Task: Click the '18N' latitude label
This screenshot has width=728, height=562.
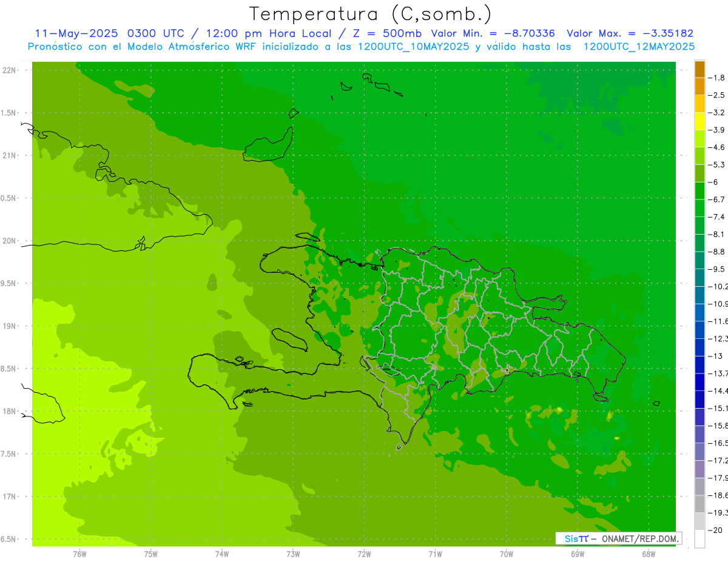Action: coord(8,411)
